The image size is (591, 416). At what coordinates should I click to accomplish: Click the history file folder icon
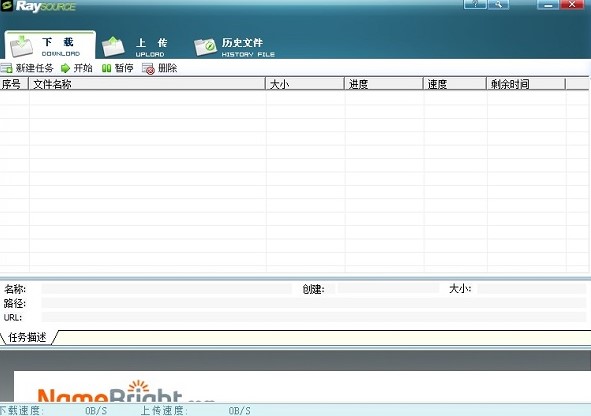tap(205, 47)
